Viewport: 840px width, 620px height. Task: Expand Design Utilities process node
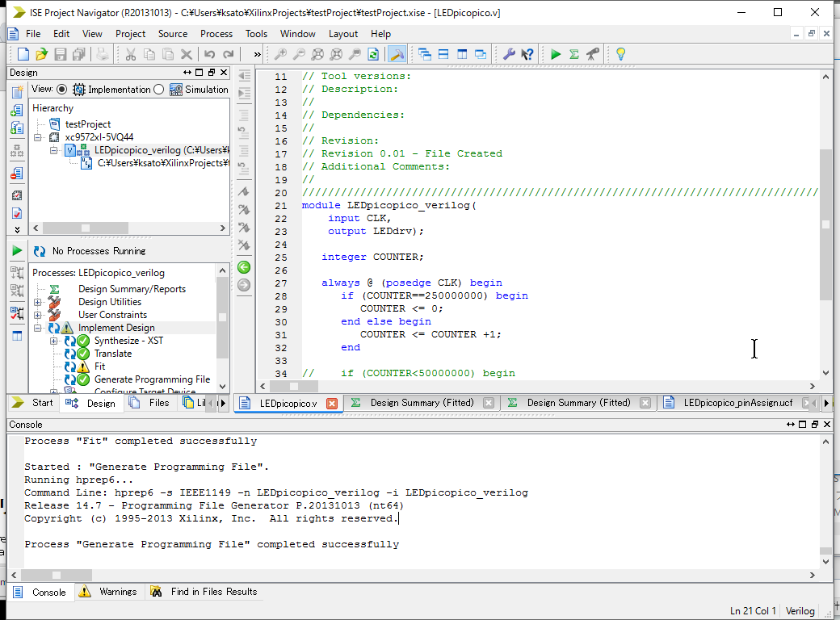click(x=37, y=302)
